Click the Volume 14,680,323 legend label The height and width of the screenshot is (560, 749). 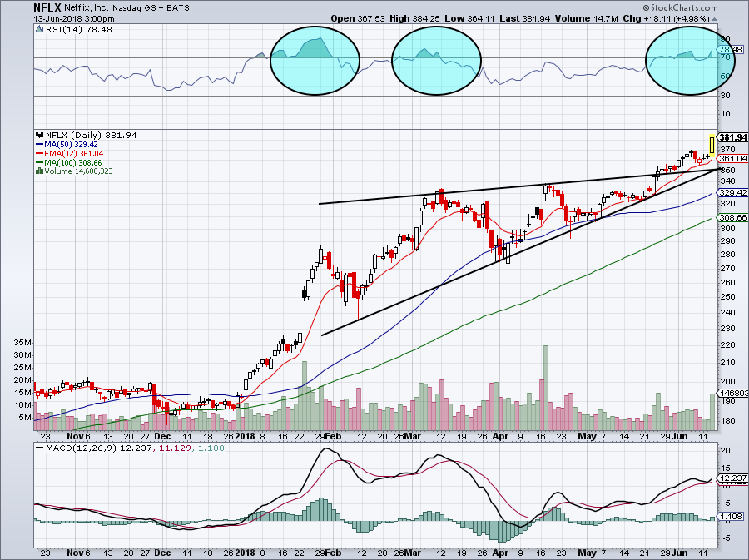pos(79,171)
